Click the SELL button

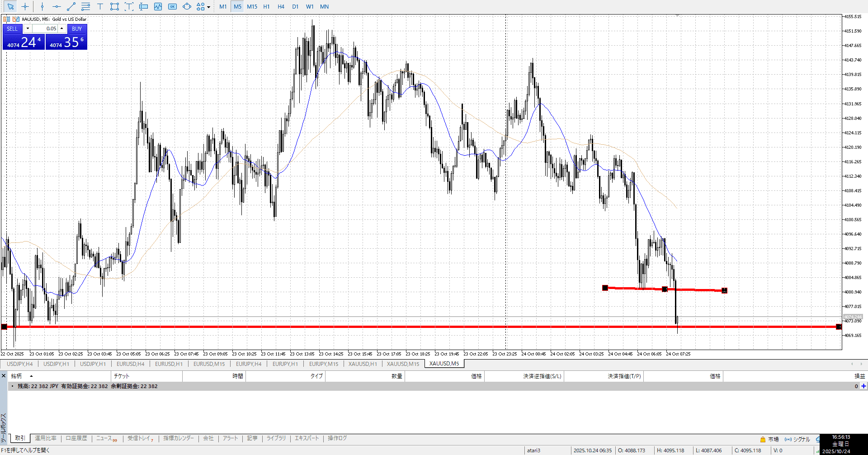[x=12, y=28]
